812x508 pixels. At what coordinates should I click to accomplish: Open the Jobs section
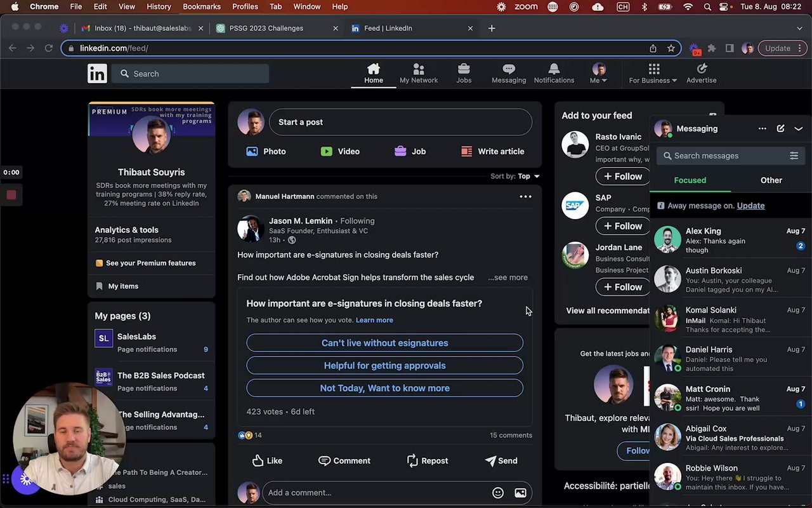[x=464, y=73]
